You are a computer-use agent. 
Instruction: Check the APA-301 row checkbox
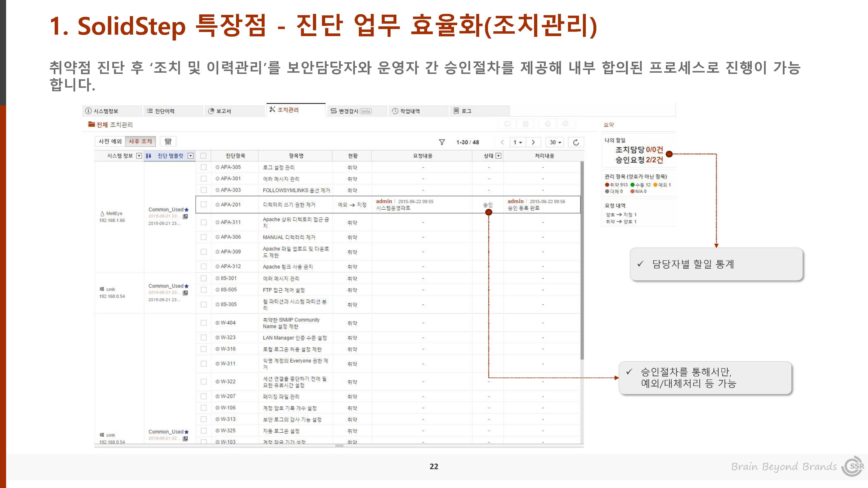click(x=204, y=179)
